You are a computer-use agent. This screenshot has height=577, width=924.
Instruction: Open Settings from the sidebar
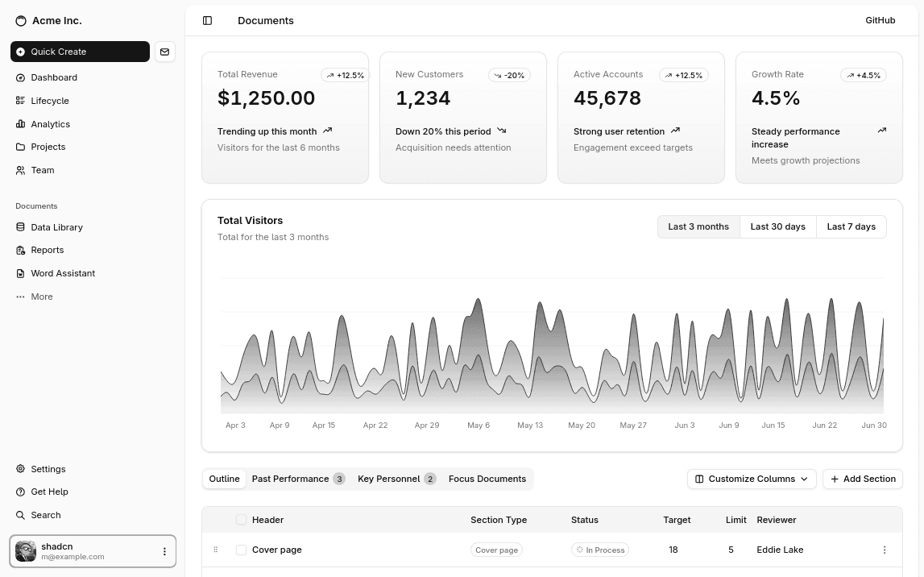point(48,469)
